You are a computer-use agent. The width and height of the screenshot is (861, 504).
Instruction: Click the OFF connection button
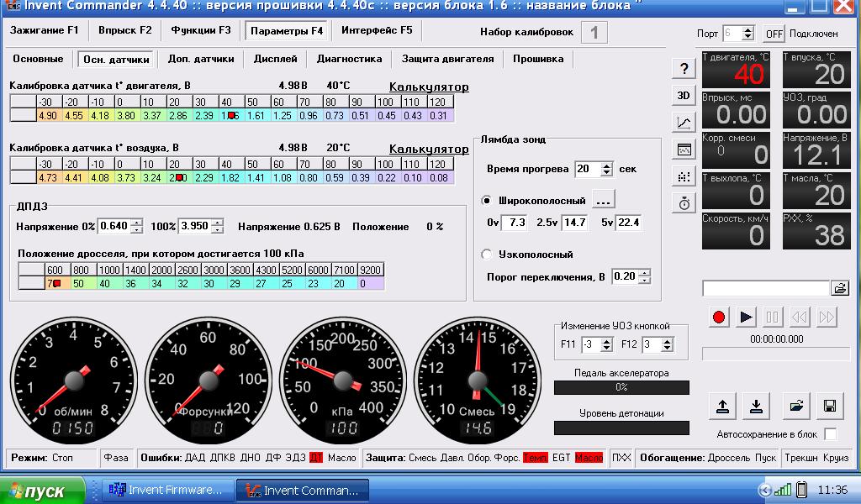tap(774, 34)
